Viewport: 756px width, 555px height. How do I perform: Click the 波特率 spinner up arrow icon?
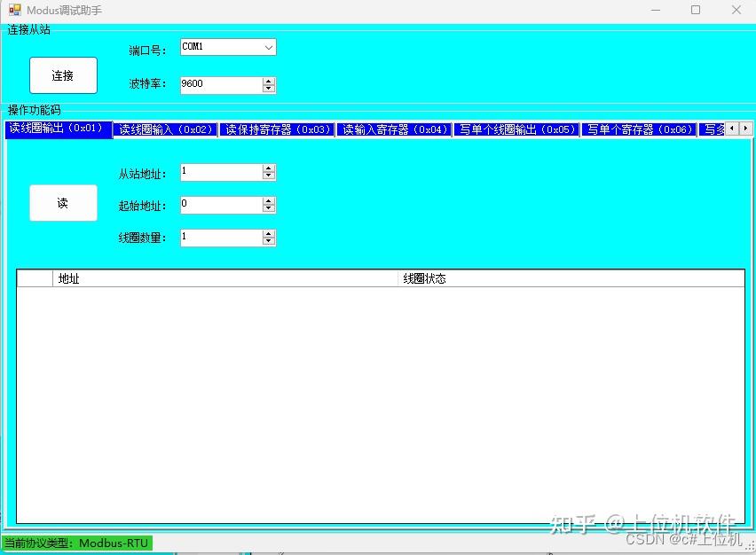268,81
